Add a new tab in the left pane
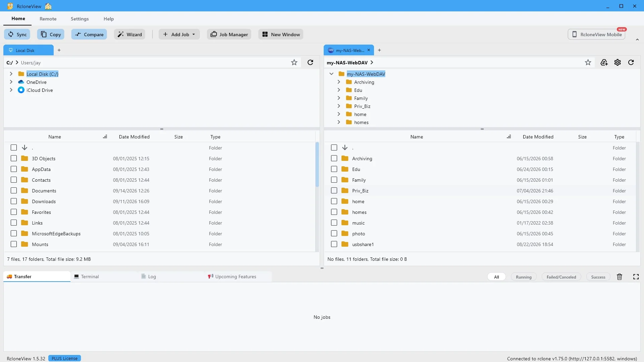This screenshot has height=362, width=644. pos(59,50)
